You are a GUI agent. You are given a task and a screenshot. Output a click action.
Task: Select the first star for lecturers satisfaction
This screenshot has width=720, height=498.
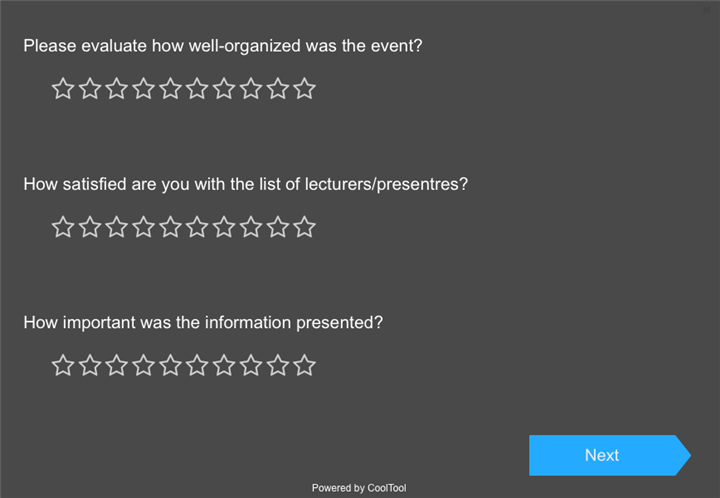coord(63,227)
